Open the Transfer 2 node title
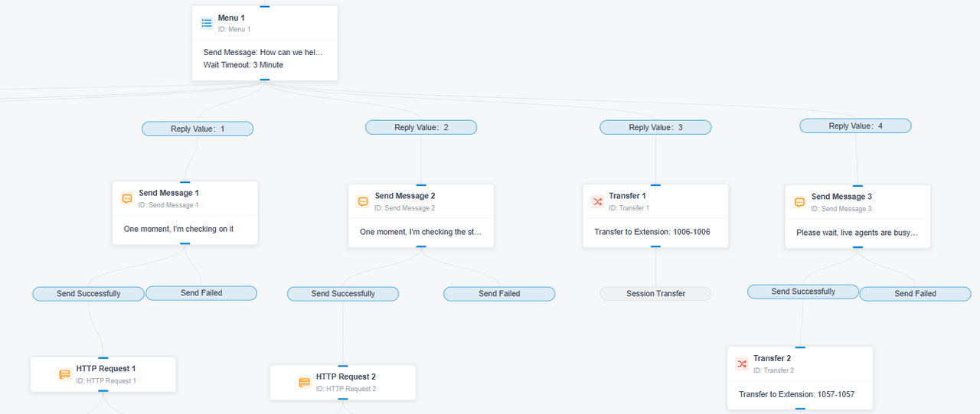This screenshot has height=414, width=980. 773,358
